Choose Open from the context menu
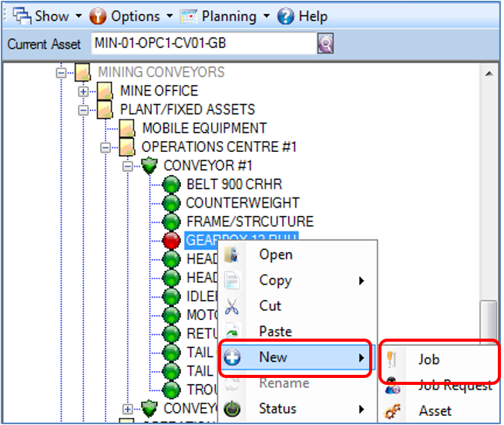 tap(297, 255)
